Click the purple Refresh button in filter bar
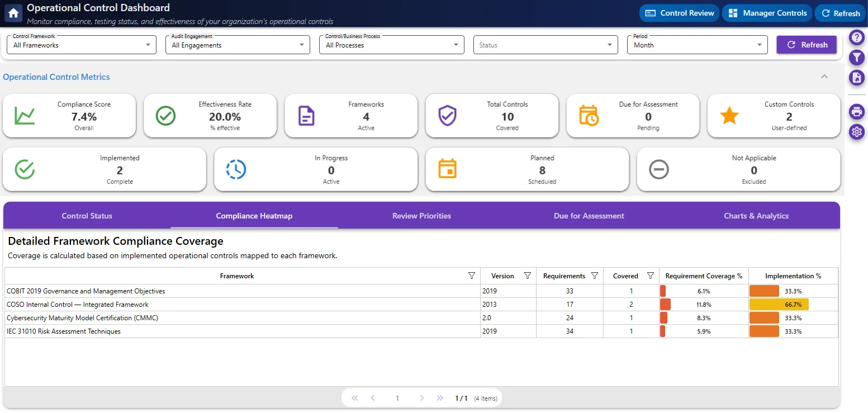The image size is (868, 413). coord(807,45)
